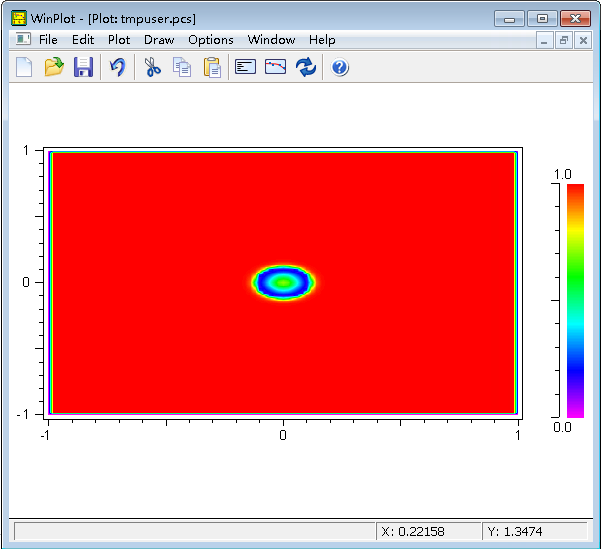Click the 0.0 label below color scale

click(x=562, y=427)
